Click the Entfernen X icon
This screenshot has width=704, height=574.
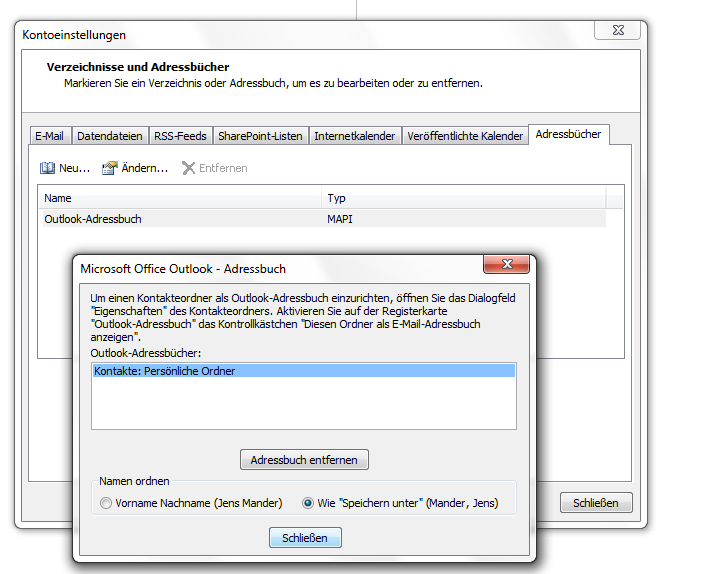tap(189, 168)
